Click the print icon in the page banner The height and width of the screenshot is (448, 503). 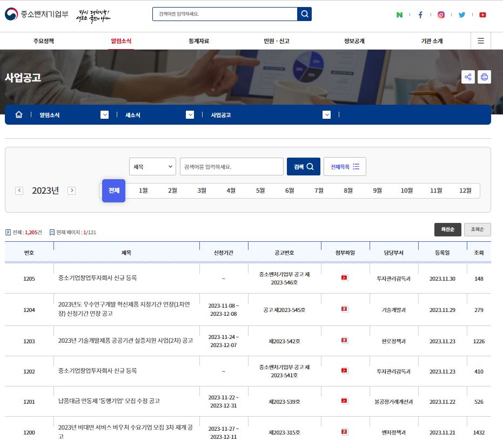click(484, 77)
